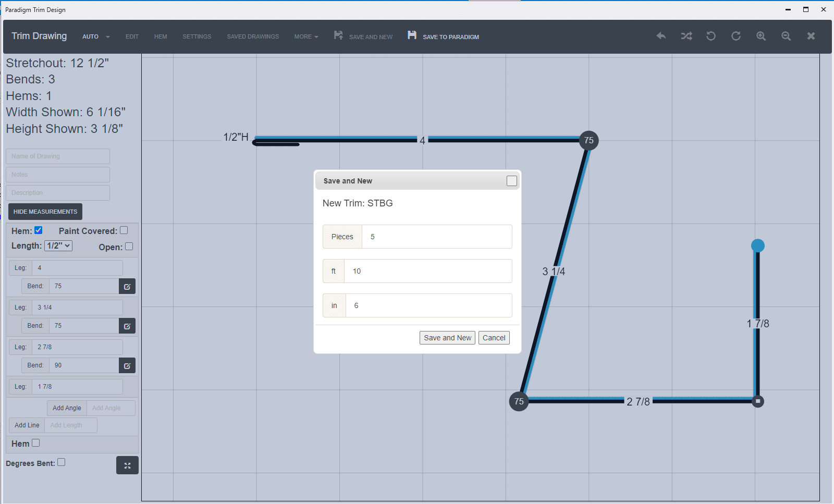
Task: Click the Pieces input field
Action: coord(437,237)
